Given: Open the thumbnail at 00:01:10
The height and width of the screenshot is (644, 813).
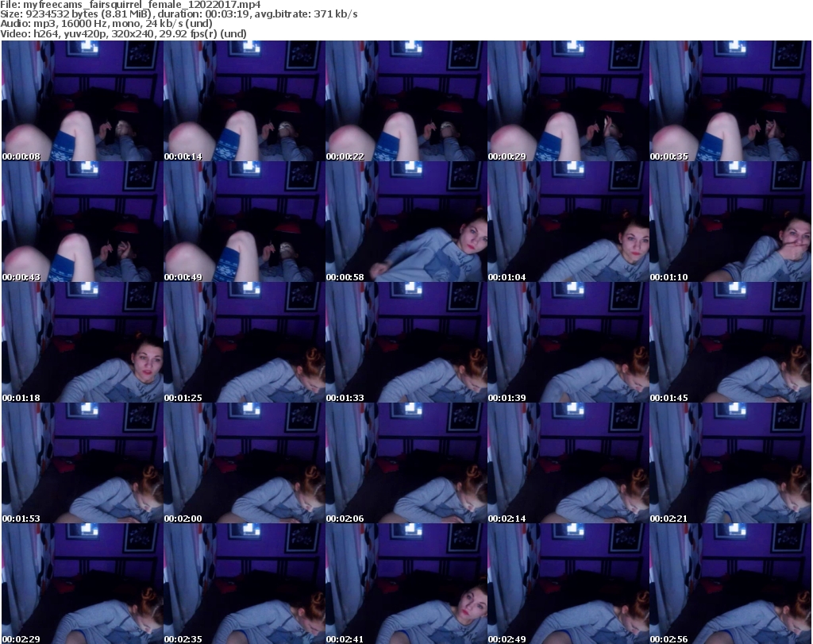Looking at the screenshot, I should [730, 222].
